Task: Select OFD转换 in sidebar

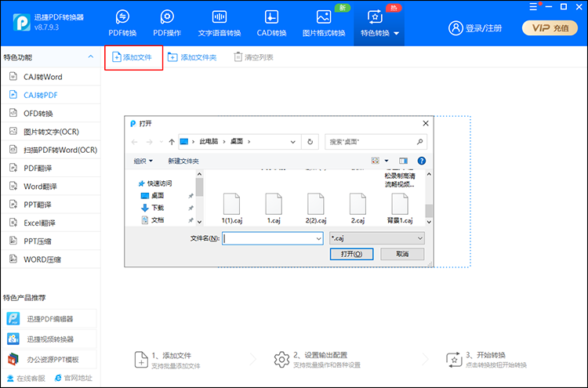Action: click(x=51, y=113)
